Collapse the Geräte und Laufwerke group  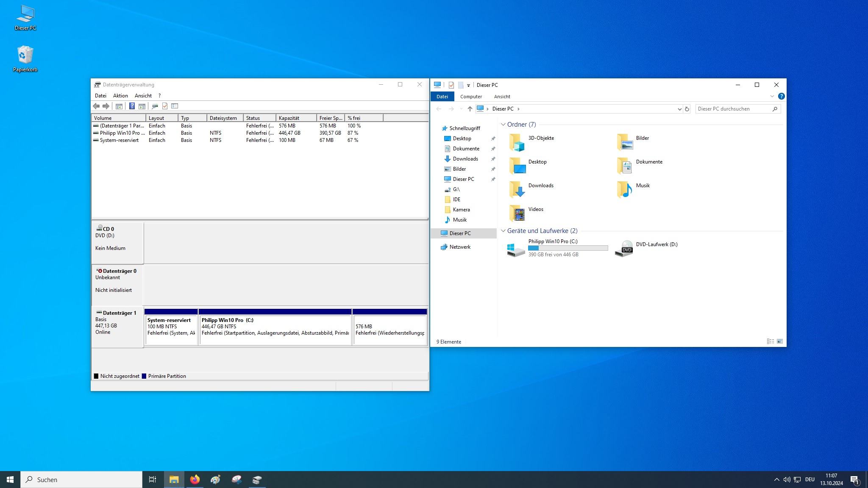[x=503, y=231]
